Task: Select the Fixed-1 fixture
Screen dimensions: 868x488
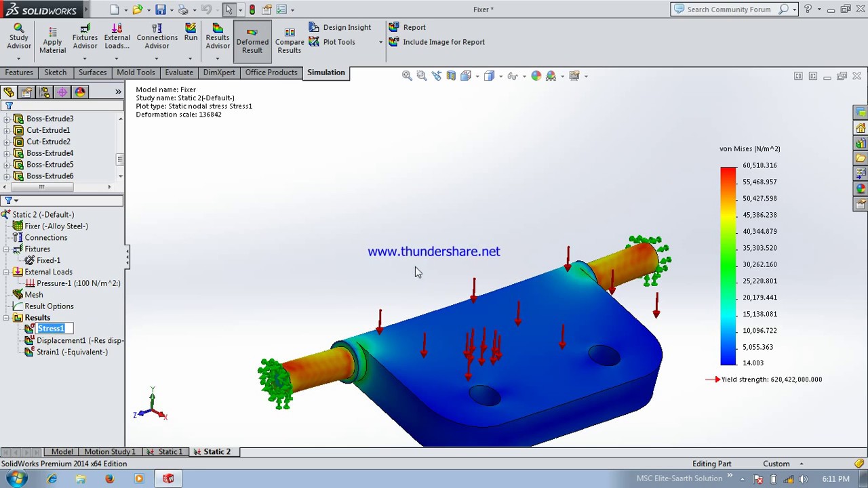Action: pos(48,260)
